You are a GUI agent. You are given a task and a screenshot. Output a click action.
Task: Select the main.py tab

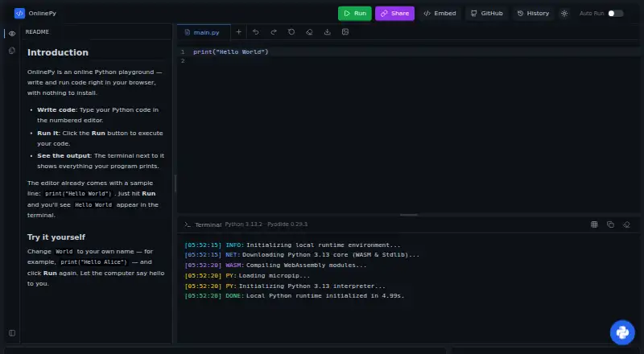204,32
